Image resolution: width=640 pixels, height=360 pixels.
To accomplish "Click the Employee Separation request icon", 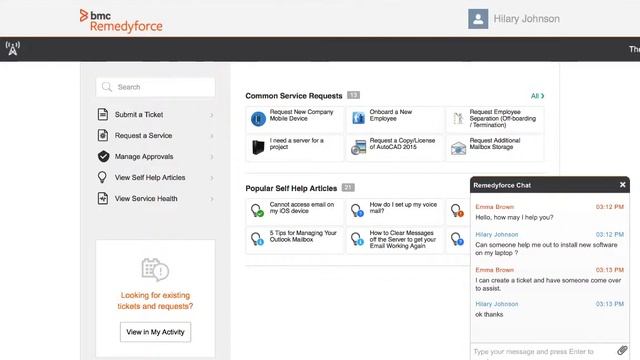I will (x=458, y=118).
